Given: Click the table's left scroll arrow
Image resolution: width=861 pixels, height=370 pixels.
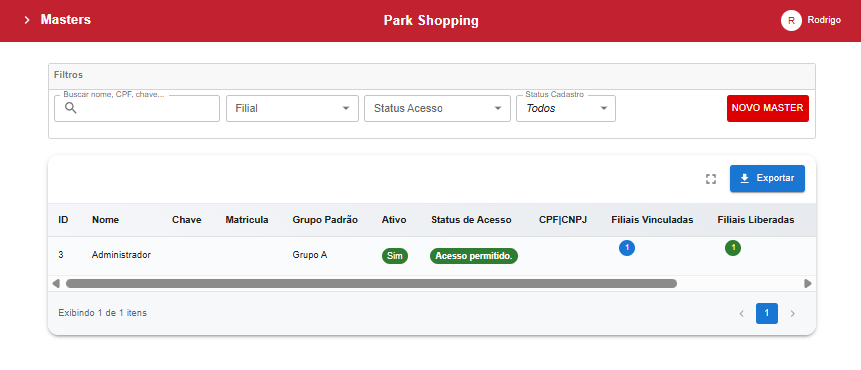Looking at the screenshot, I should [x=55, y=283].
